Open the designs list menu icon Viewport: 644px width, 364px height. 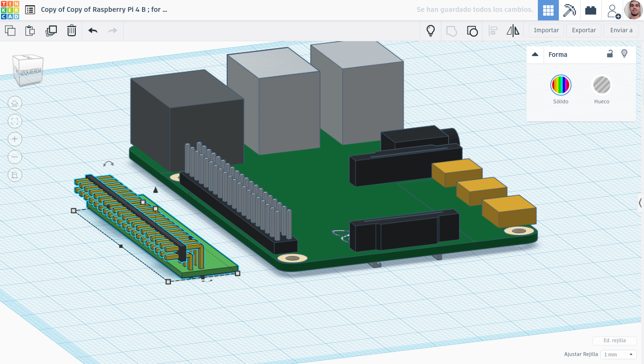tap(30, 9)
